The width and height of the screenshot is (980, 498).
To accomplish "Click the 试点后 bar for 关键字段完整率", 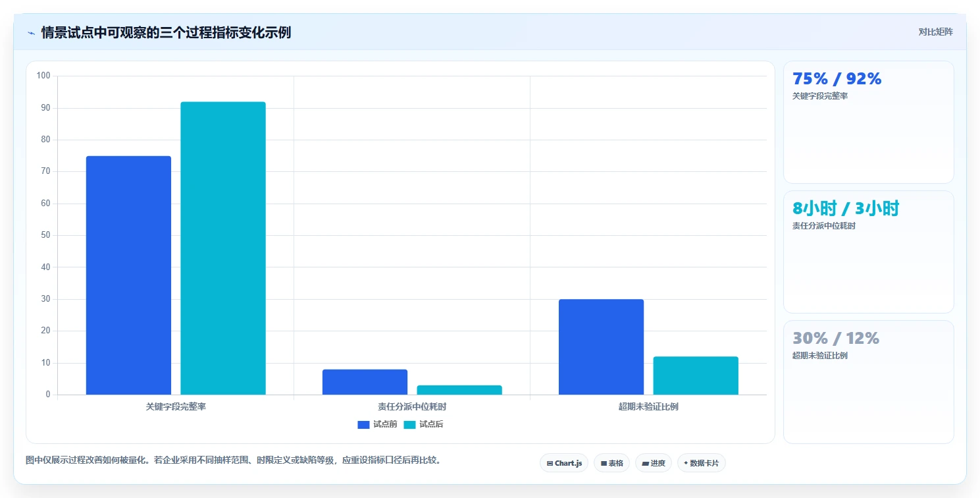I will (223, 248).
